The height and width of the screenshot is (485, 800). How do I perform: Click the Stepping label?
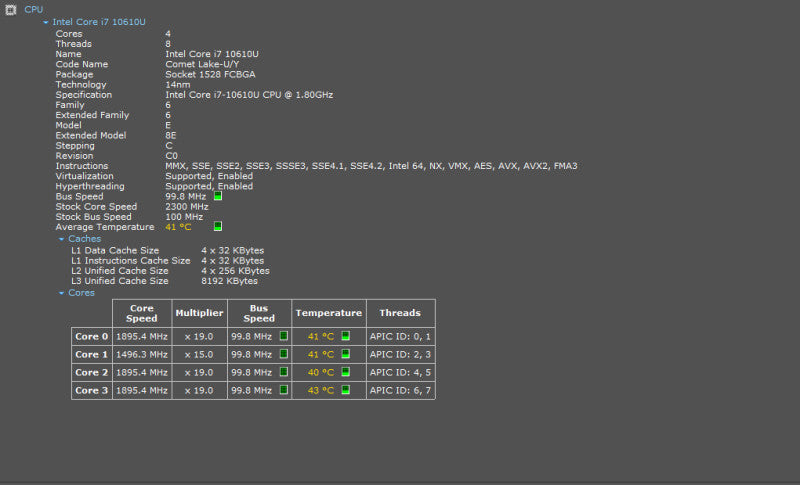(75, 146)
